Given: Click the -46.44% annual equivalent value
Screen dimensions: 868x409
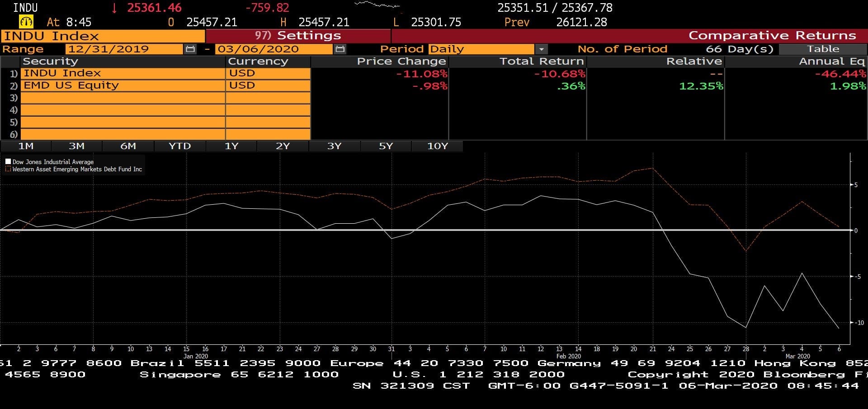Looking at the screenshot, I should click(840, 74).
